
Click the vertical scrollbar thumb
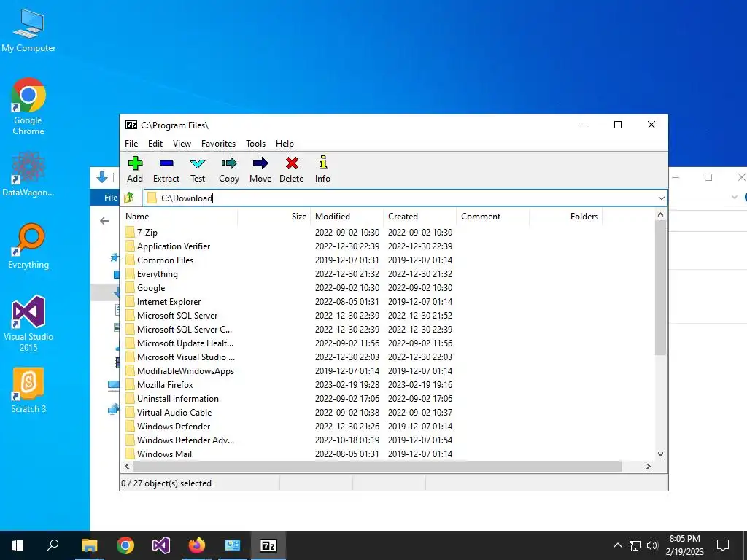pyautogui.click(x=660, y=287)
